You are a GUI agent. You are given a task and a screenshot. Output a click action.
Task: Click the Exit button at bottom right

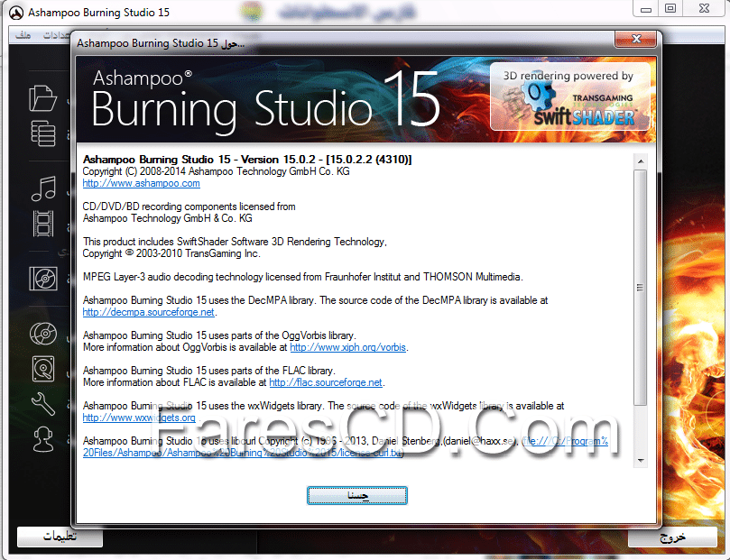[x=673, y=537]
